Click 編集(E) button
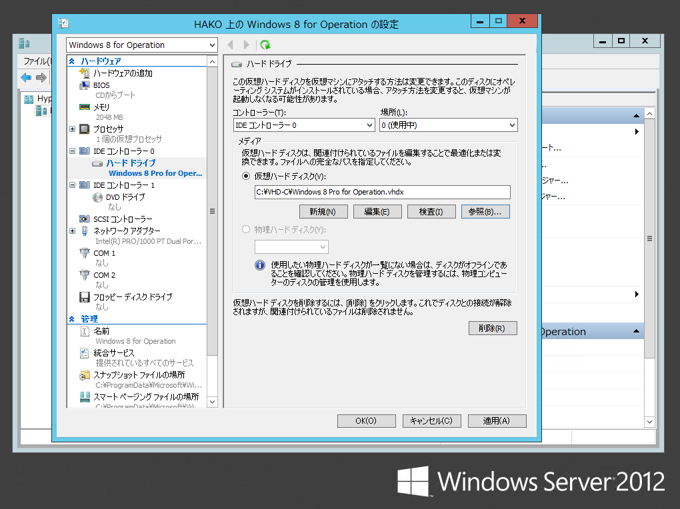The image size is (680, 509). [x=377, y=212]
